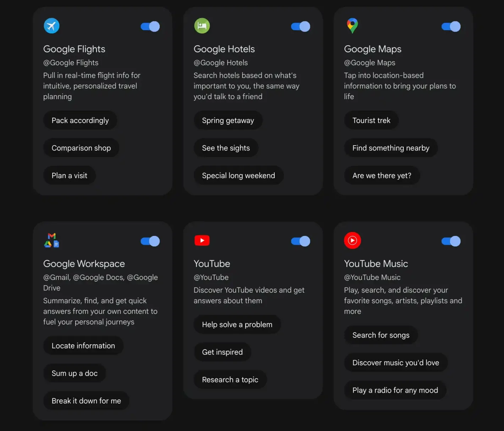The image size is (504, 431).
Task: Click the "Comparison shop" prompt
Action: pyautogui.click(x=81, y=148)
